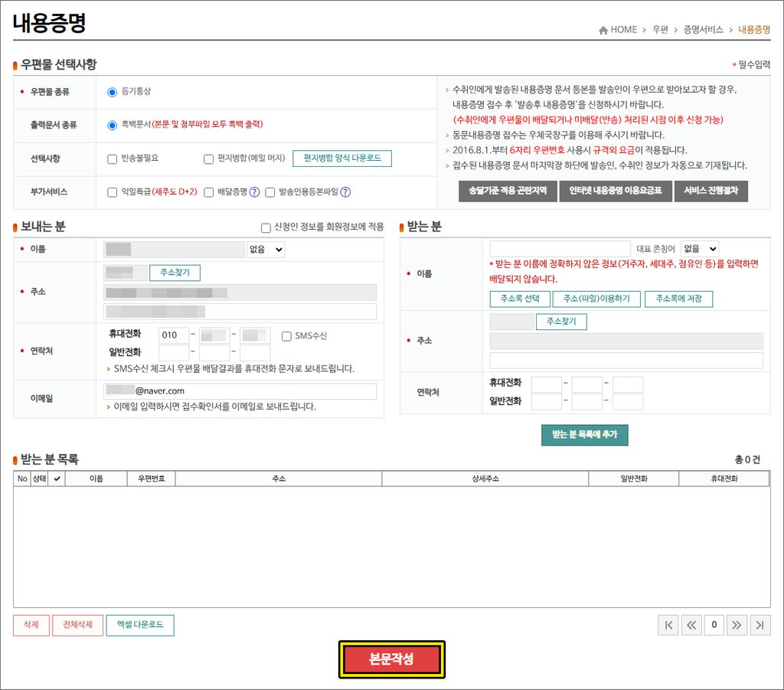
Task: Click 상태 column header
Action: [40, 479]
